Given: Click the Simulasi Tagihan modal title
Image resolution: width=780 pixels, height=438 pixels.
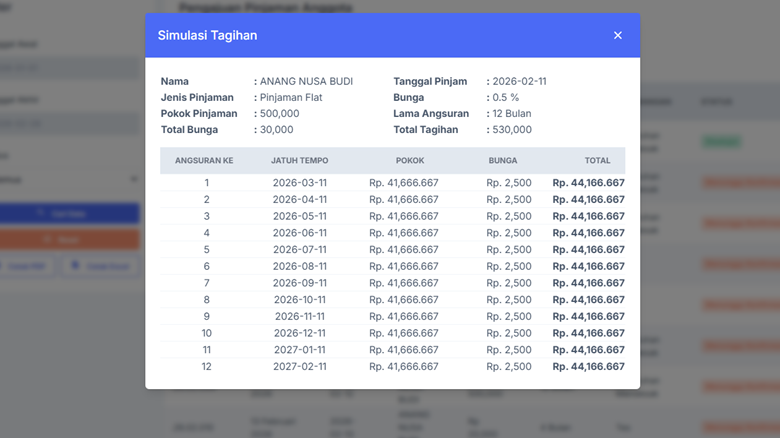Looking at the screenshot, I should coord(207,36).
